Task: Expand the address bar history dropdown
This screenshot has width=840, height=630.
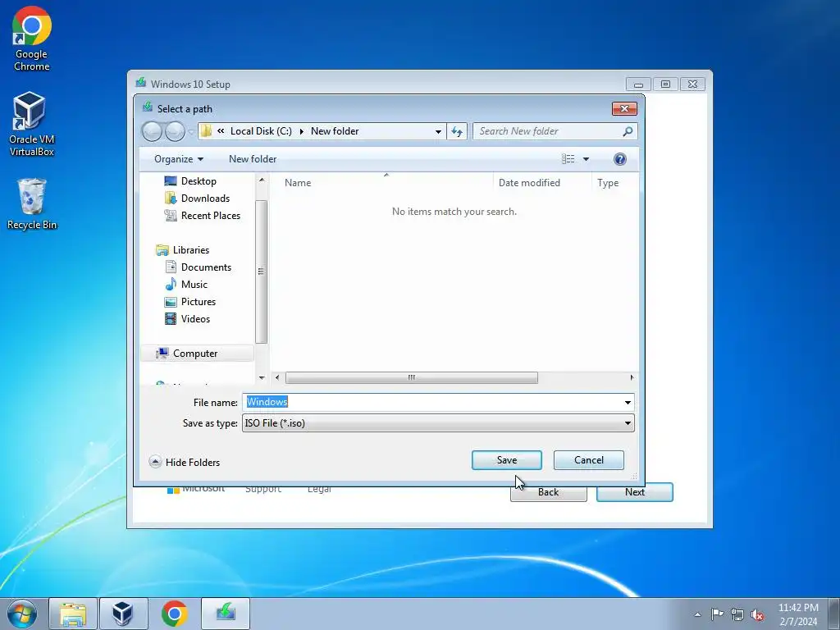Action: [438, 132]
